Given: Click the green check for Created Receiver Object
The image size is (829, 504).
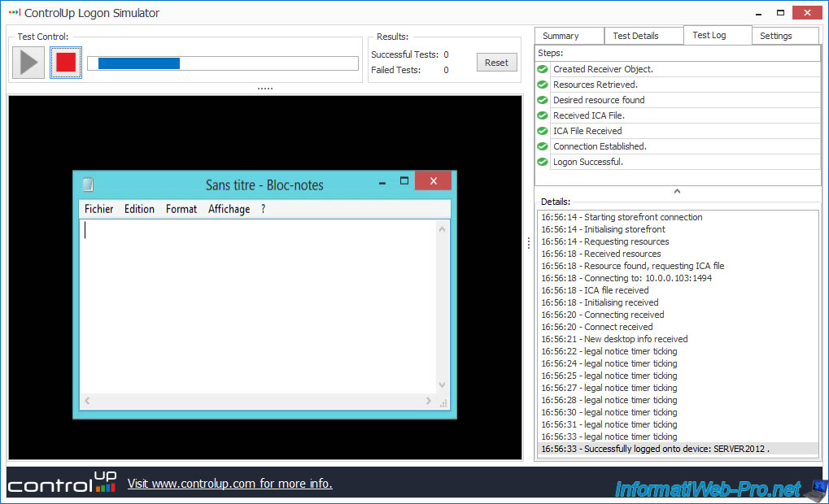Looking at the screenshot, I should [543, 69].
